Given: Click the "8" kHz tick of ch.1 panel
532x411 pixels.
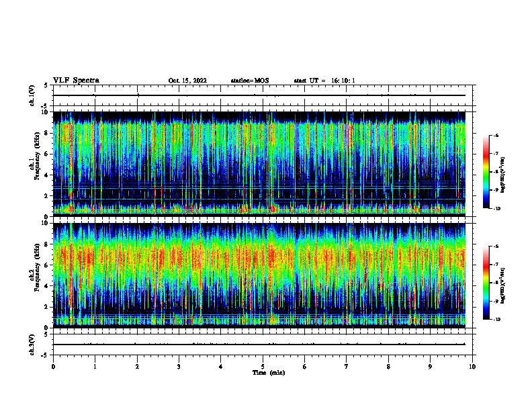Looking at the screenshot, I should (46, 133).
